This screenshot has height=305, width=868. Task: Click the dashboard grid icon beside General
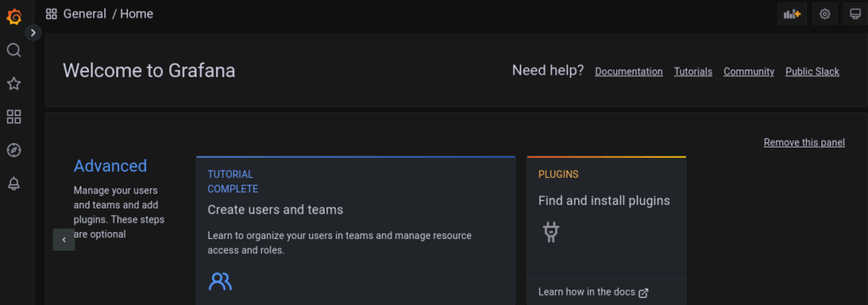pos(52,14)
